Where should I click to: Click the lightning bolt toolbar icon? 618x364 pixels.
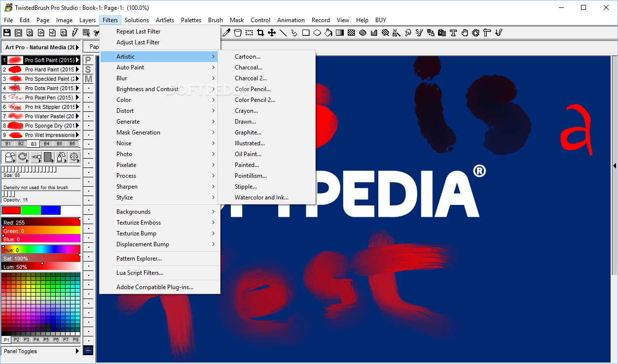pyautogui.click(x=75, y=33)
